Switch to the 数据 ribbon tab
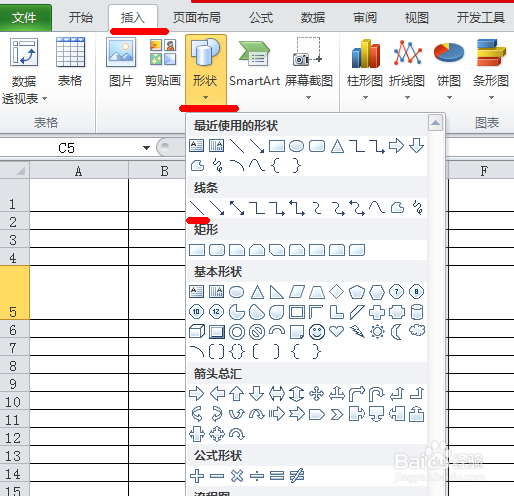514x496 pixels. pyautogui.click(x=313, y=17)
